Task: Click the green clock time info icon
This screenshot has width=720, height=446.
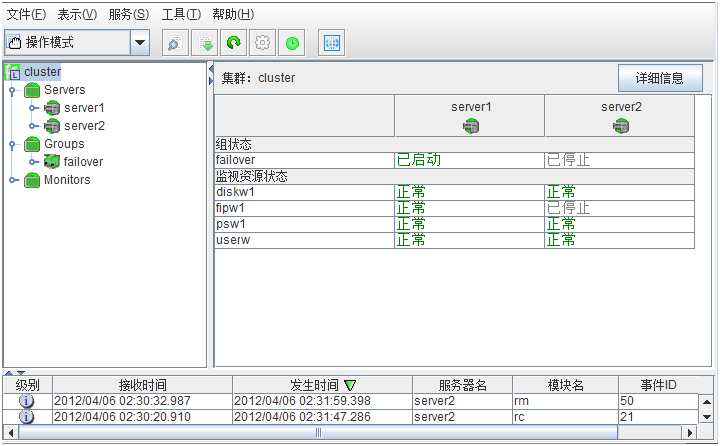Action: point(292,43)
